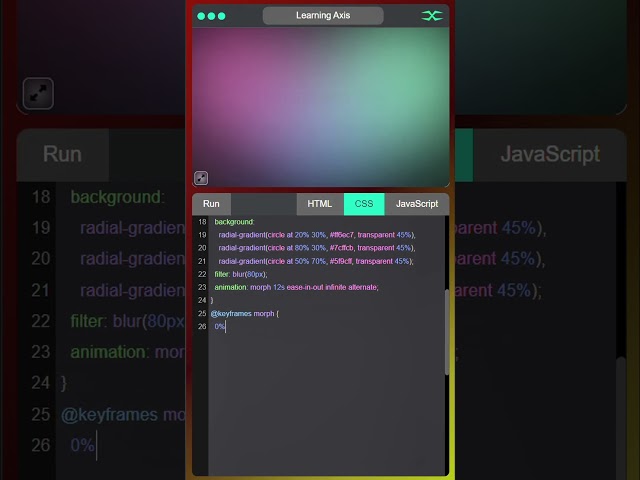Switch to the HTML tab

click(320, 204)
